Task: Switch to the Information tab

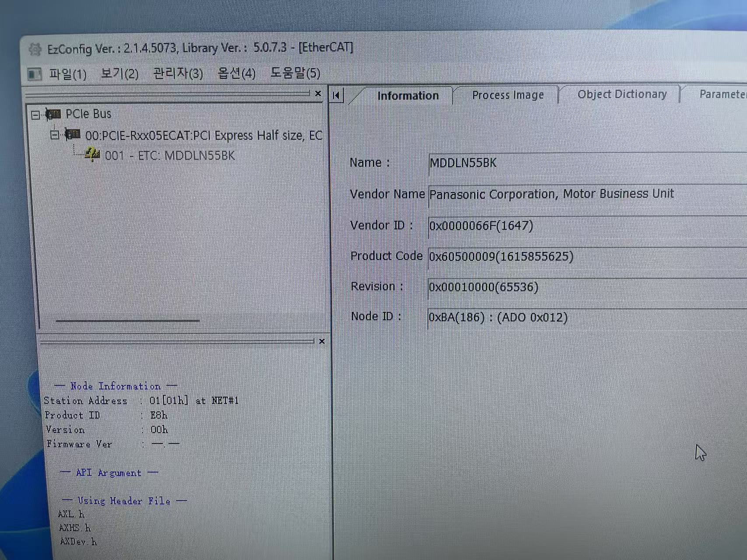Action: [408, 96]
